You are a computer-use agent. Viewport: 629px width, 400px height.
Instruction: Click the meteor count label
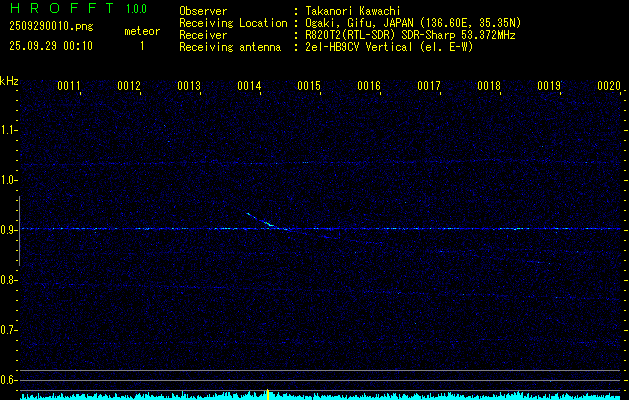142,31
